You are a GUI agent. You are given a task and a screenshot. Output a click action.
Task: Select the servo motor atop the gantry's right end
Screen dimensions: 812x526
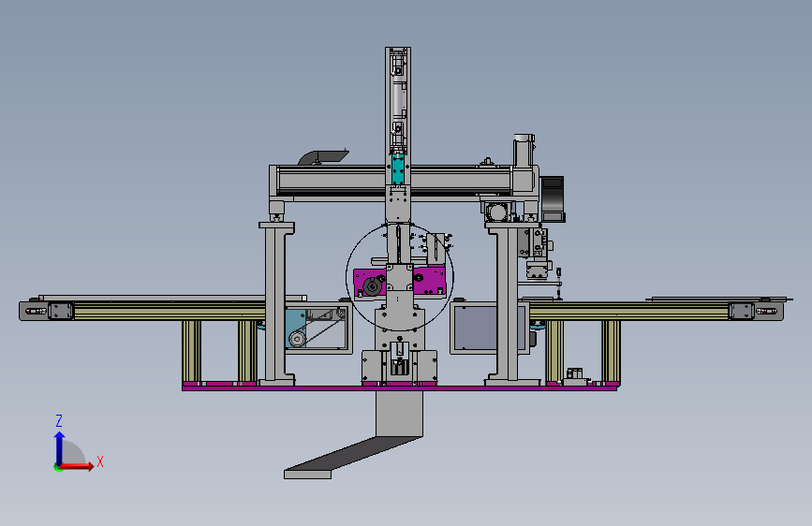click(524, 150)
